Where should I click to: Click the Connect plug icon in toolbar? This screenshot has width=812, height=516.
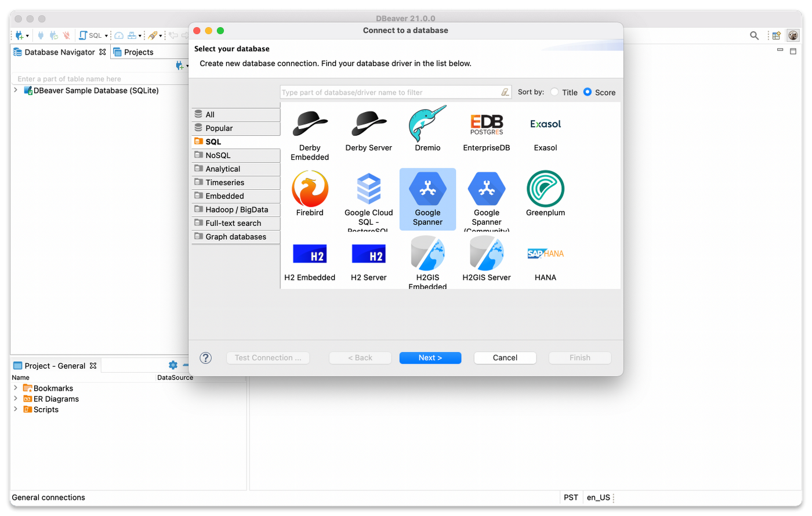click(x=41, y=35)
